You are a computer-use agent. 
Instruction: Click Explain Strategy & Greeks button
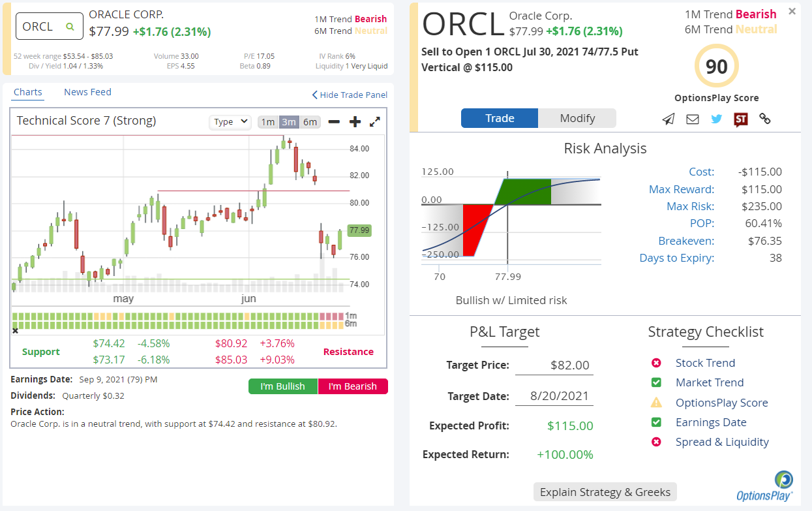click(x=605, y=492)
